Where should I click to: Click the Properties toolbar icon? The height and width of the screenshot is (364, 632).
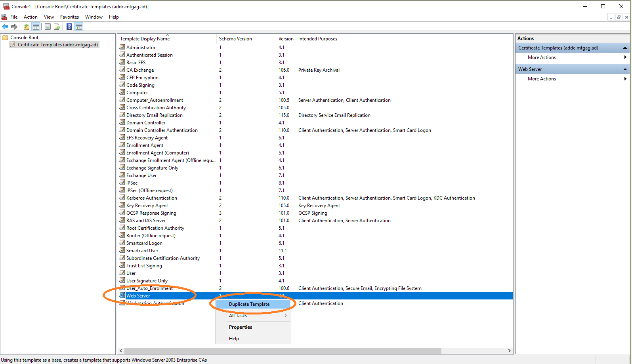pos(48,27)
